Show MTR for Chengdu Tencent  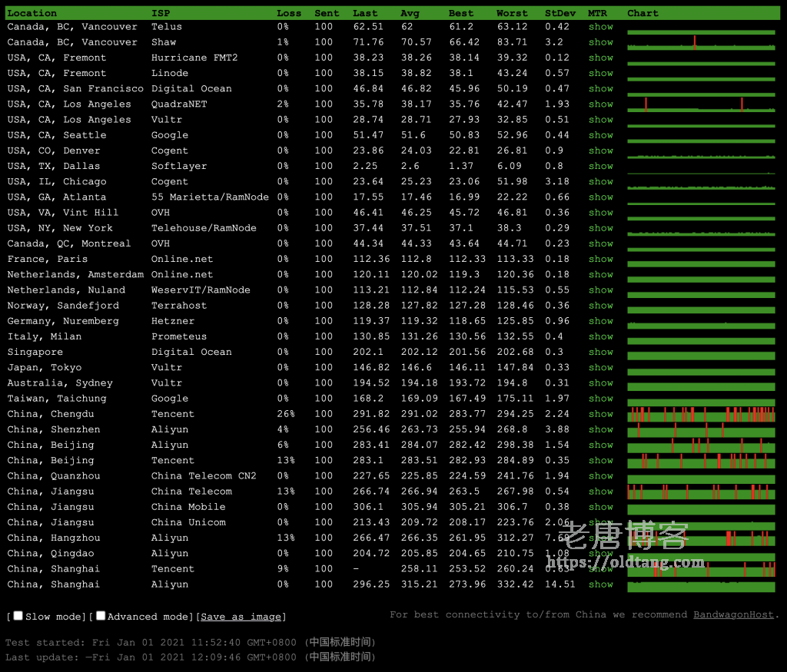(600, 414)
